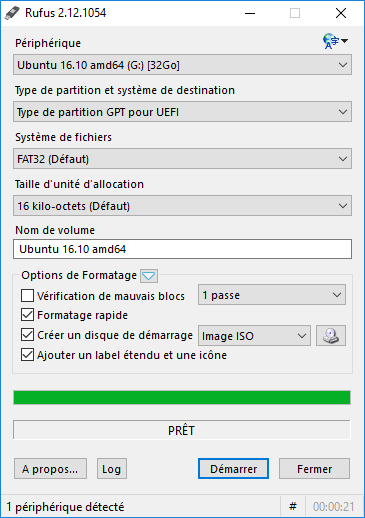Open the Log button
The height and width of the screenshot is (518, 365).
112,469
